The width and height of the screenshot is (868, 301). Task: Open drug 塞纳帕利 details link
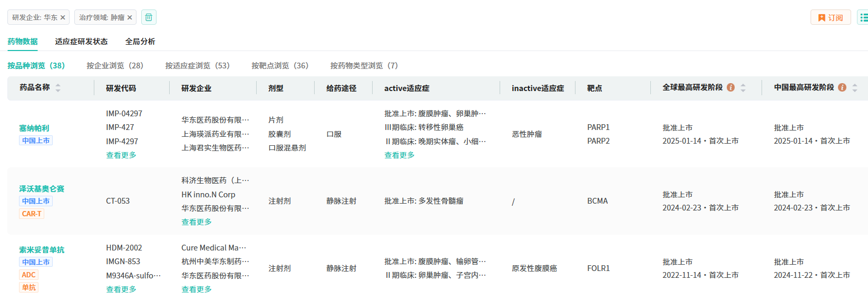click(34, 128)
